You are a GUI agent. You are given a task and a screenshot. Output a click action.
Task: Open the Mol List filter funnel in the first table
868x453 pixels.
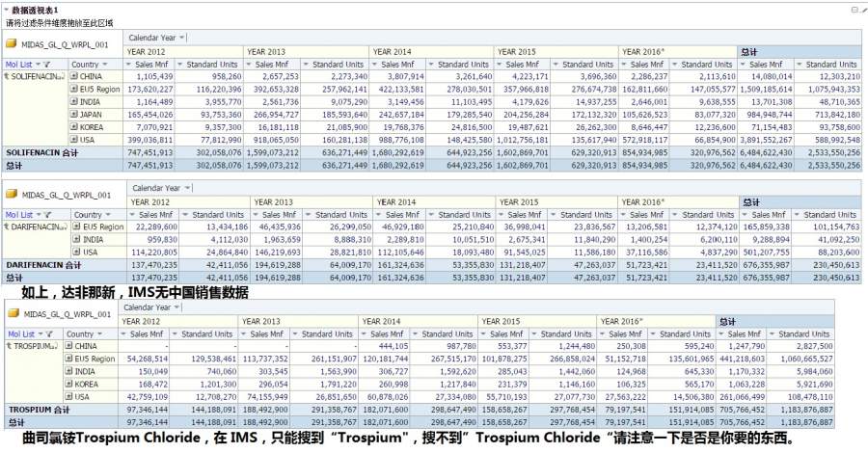point(47,65)
